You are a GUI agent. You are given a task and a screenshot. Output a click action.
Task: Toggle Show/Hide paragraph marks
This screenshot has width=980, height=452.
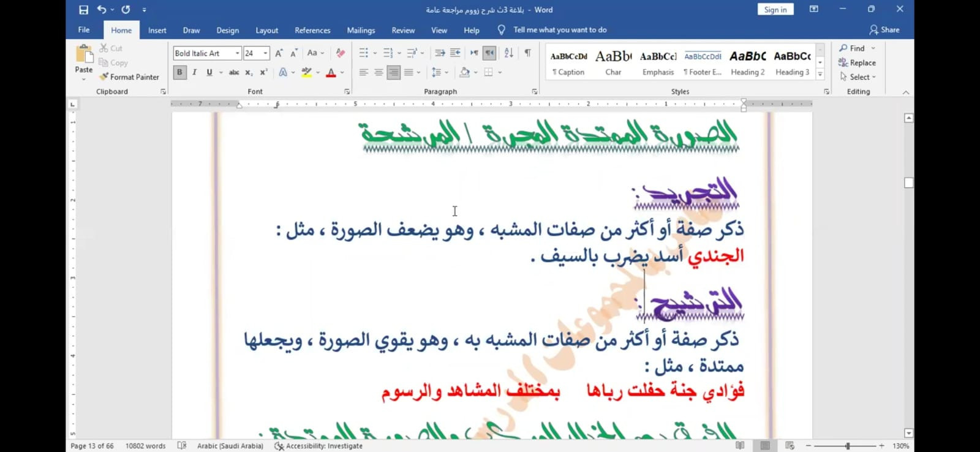coord(527,53)
